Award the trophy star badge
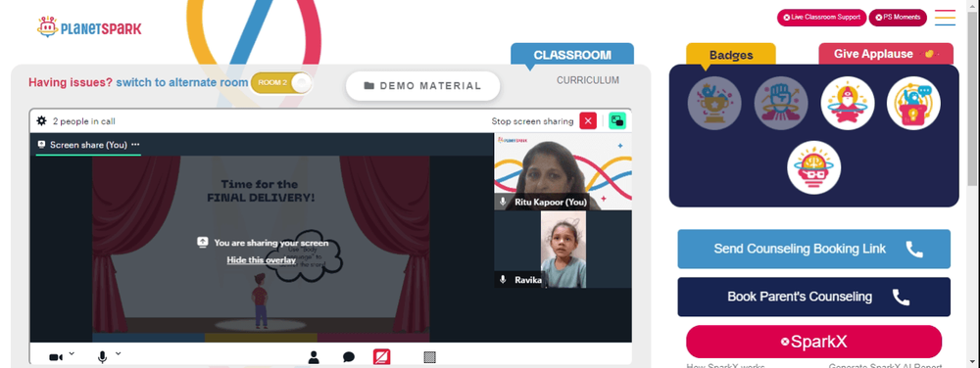Image resolution: width=980 pixels, height=368 pixels. [x=714, y=103]
